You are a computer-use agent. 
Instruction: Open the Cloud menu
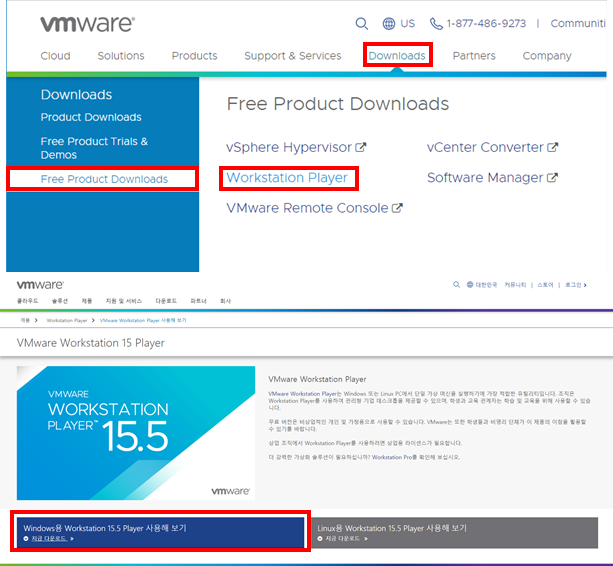click(x=56, y=56)
